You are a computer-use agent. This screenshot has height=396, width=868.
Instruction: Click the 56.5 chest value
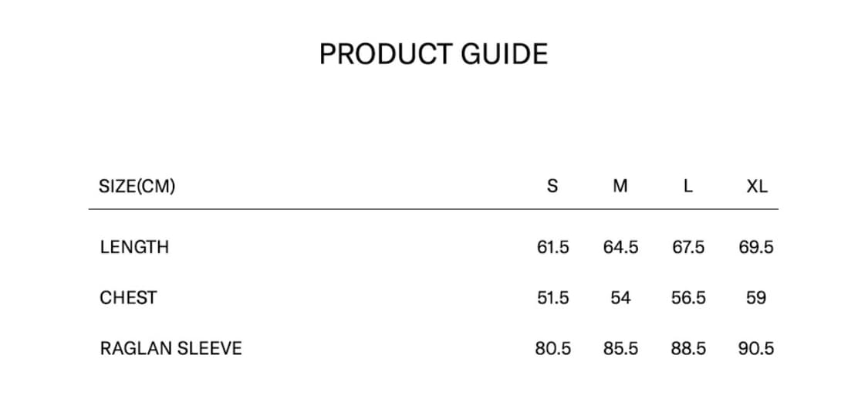(x=688, y=297)
